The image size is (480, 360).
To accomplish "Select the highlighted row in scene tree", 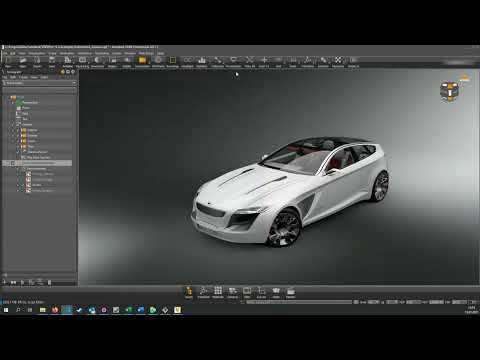I will (x=37, y=163).
